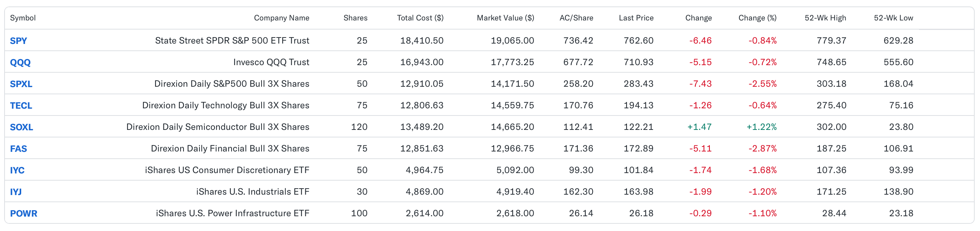
Task: Select SOXL positive change +1.47
Action: pyautogui.click(x=699, y=127)
